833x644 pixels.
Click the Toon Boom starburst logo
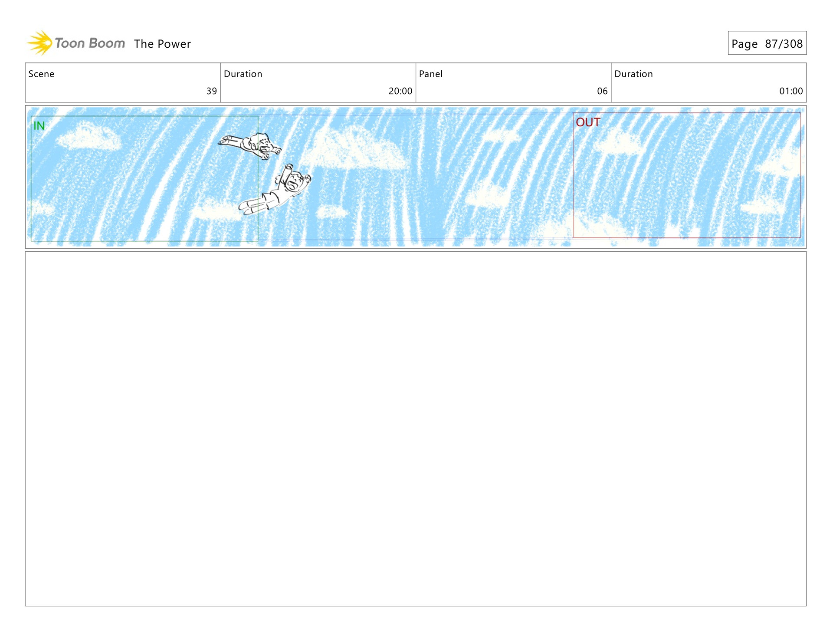pyautogui.click(x=40, y=43)
